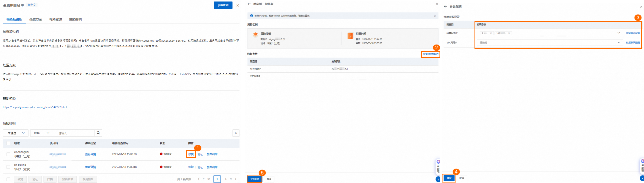Open the AI助理 assistant icon in middle panel
This screenshot has height=183, width=644.
(438, 162)
